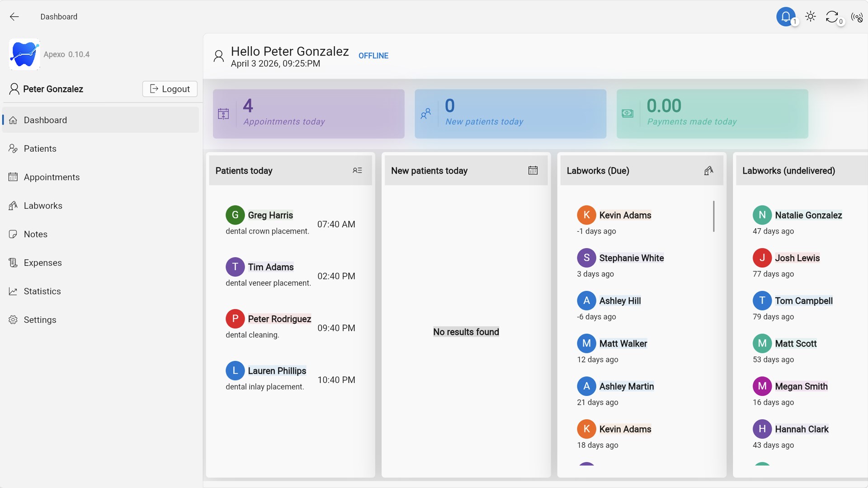Toggle the light/dark theme sun icon
Image resolution: width=868 pixels, height=488 pixels.
[811, 17]
